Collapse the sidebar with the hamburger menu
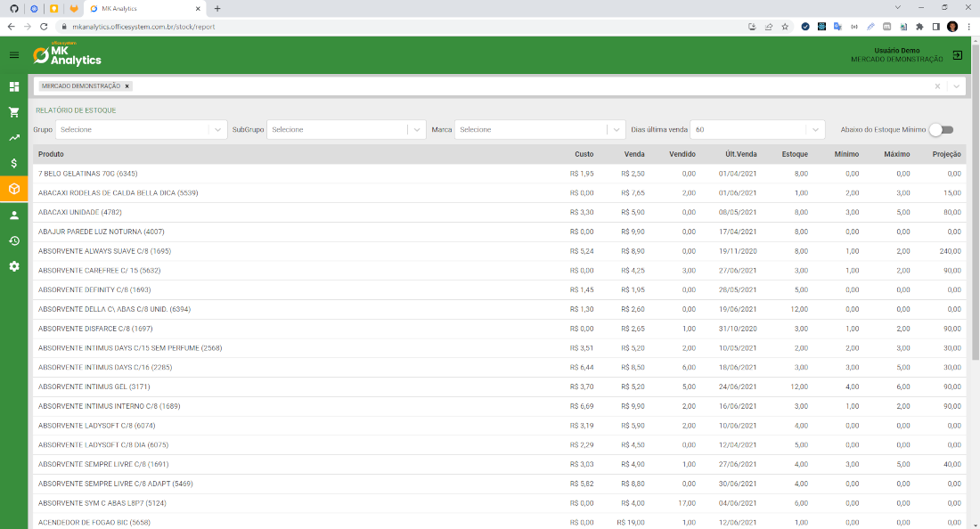The width and height of the screenshot is (980, 529). click(x=13, y=54)
